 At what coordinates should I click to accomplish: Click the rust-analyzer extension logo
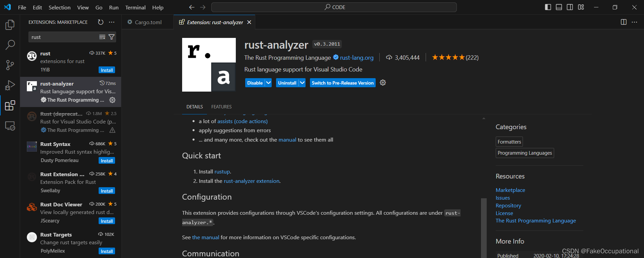209,65
